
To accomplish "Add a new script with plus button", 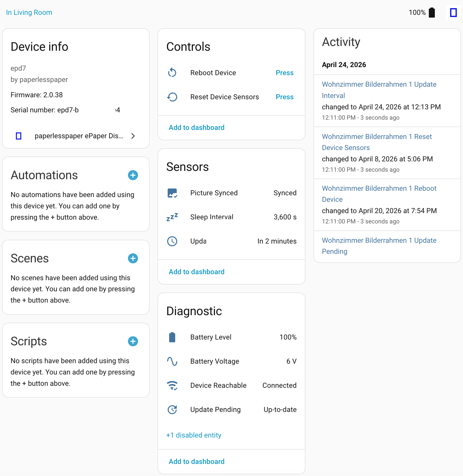I will pyautogui.click(x=133, y=341).
